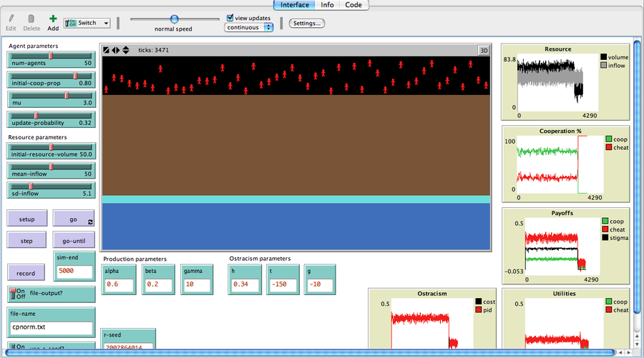Click the normal speed slider knob
Screen dimensions: 644x358
pyautogui.click(x=175, y=19)
